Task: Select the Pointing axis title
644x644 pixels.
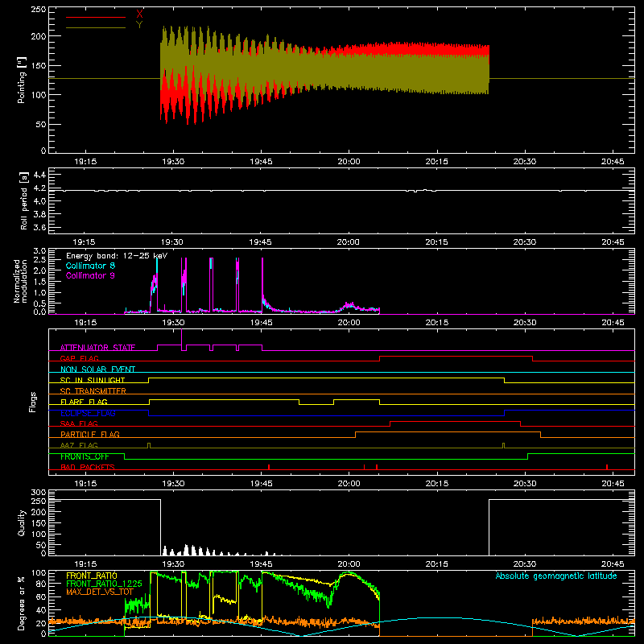Action: pos(22,80)
